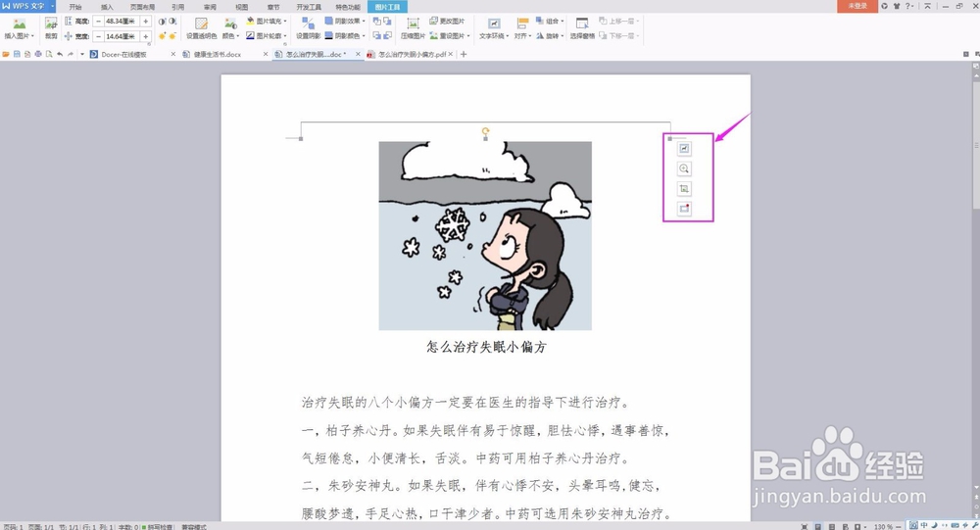Viewport: 980px width, 530px height.
Task: Click the open folder icon in quick access bar
Action: (6, 55)
